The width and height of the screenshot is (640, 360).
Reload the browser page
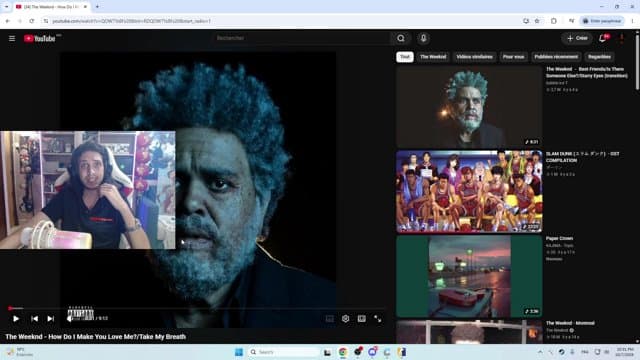point(31,21)
